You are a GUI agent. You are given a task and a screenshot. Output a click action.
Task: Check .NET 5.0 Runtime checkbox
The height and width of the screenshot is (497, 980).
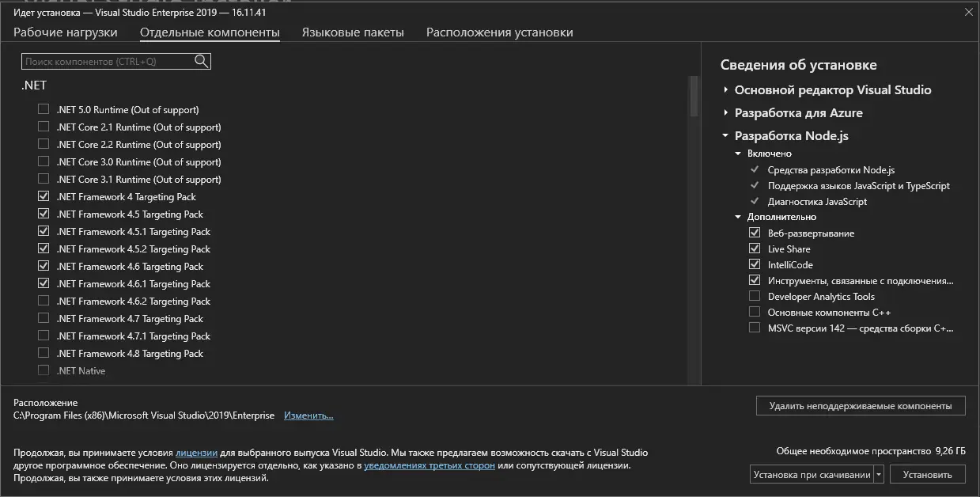(44, 109)
